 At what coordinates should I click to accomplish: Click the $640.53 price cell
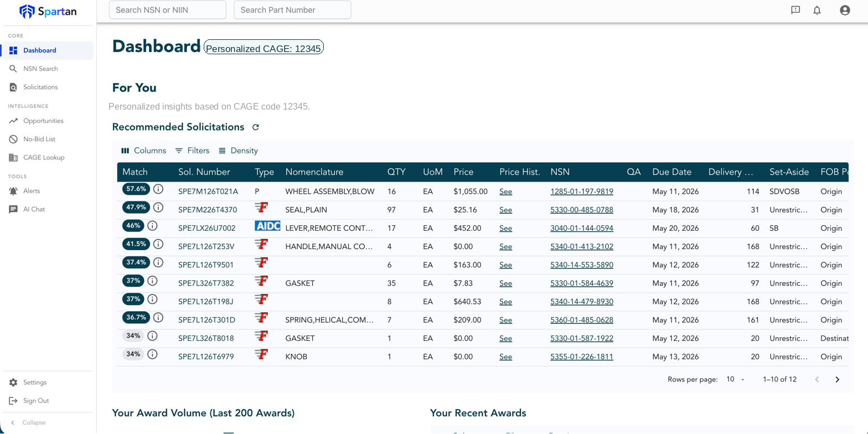click(467, 302)
